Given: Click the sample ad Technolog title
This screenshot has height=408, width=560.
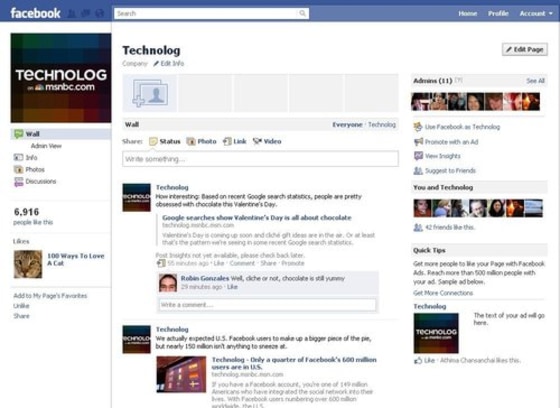Looking at the screenshot, I should click(x=430, y=306).
